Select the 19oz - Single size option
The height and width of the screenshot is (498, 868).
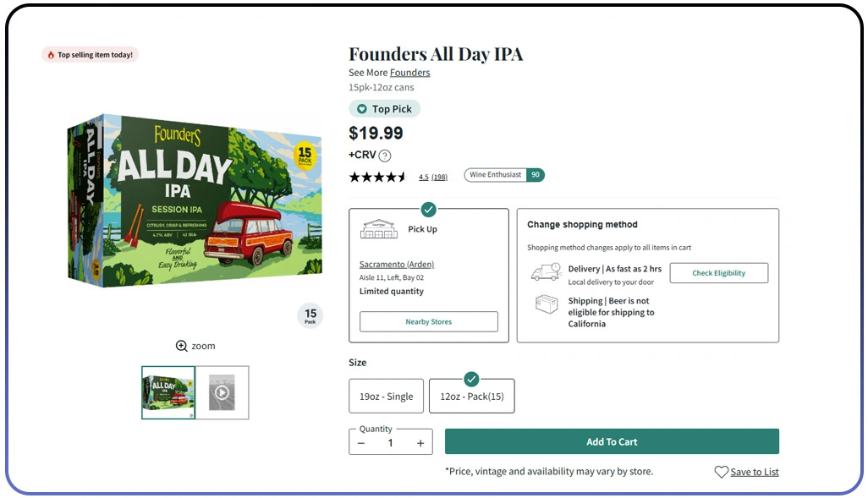click(x=385, y=396)
